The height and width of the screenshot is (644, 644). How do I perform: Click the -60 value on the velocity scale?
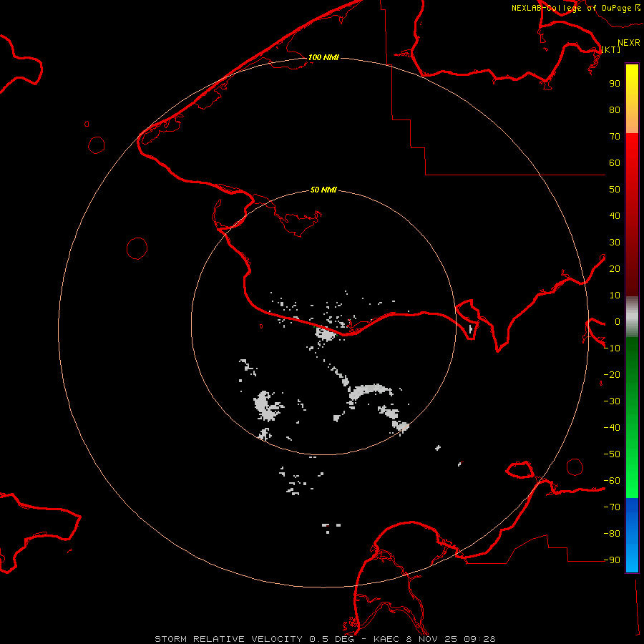[612, 481]
